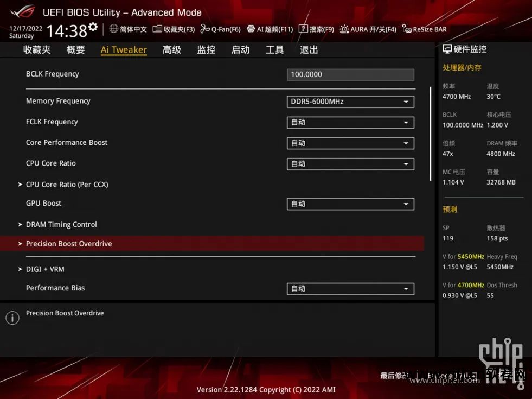Open the 监控 tab
This screenshot has width=532, height=399.
206,50
